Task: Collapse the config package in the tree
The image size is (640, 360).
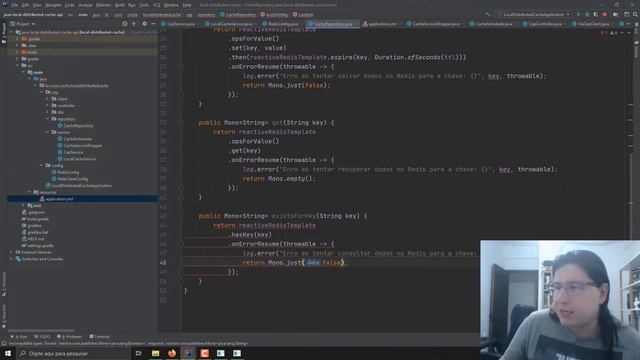Action: (x=41, y=165)
